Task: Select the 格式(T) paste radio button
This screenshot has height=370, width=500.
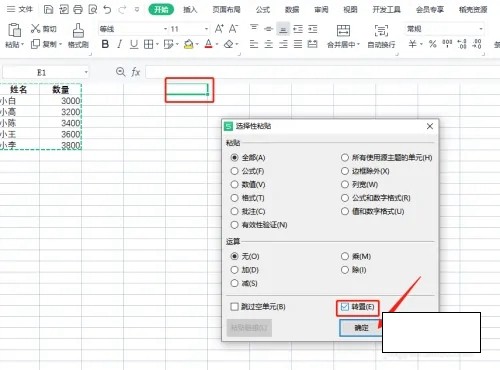Action: click(x=235, y=198)
